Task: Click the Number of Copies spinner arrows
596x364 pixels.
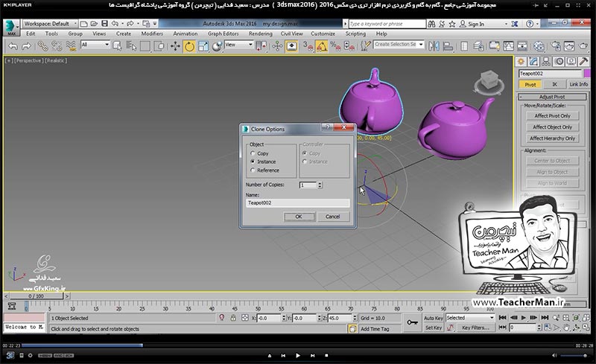Action: 320,185
